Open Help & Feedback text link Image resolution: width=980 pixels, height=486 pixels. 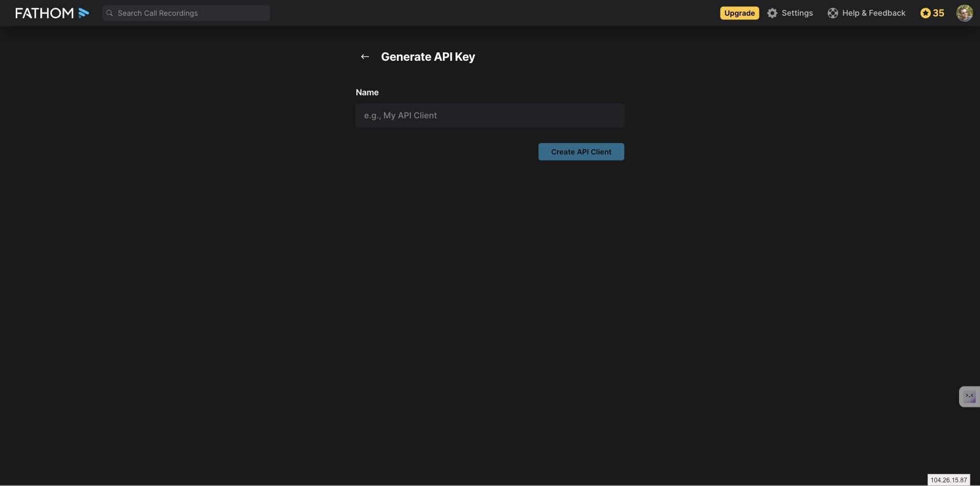[x=874, y=13]
